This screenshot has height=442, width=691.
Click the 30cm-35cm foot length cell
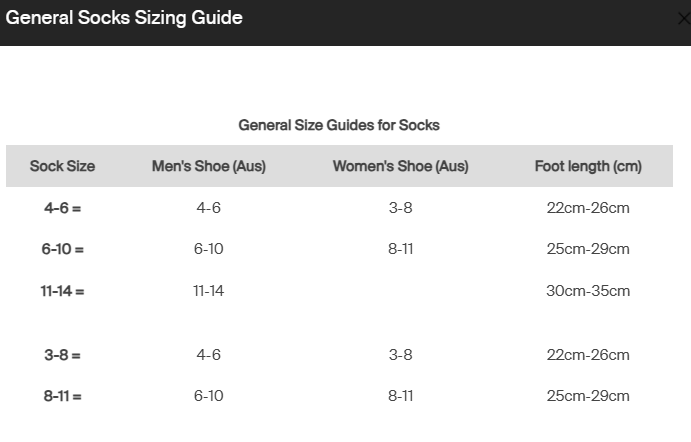click(588, 291)
